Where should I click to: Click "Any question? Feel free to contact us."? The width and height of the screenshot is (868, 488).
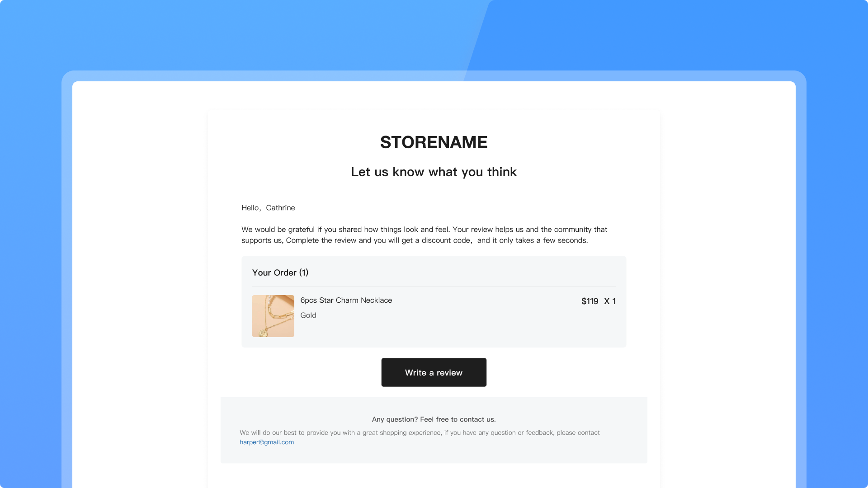pyautogui.click(x=434, y=419)
